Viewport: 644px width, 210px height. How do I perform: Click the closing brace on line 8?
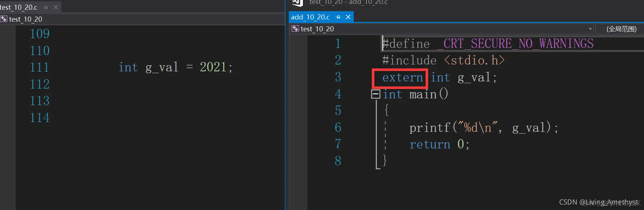point(385,160)
